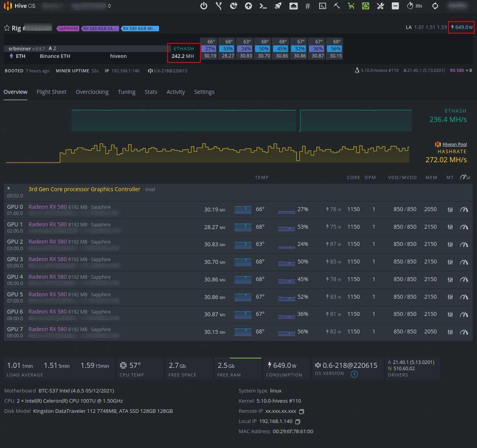Click the refresh arrows icon
Image resolution: width=477 pixels, height=448 pixels.
(x=435, y=6)
